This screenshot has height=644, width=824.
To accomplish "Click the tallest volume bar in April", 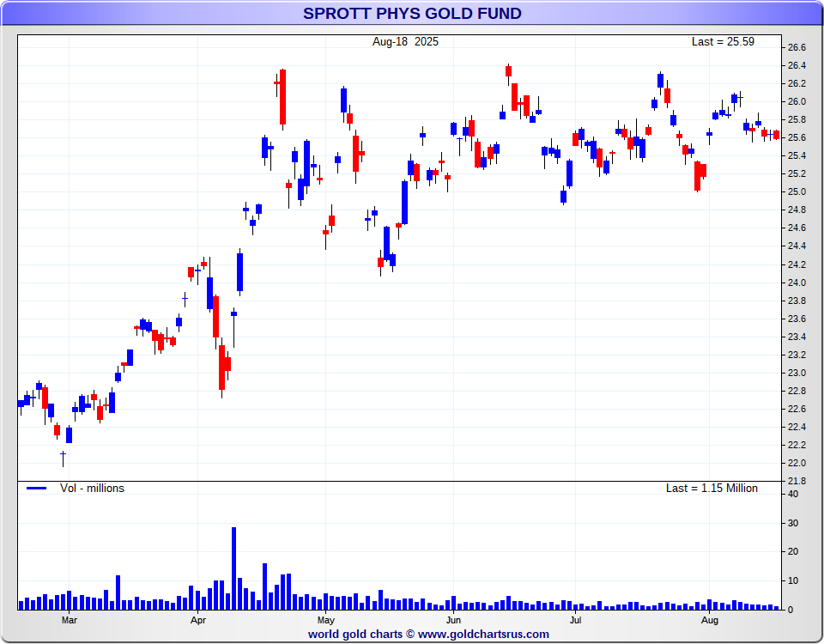I will [x=233, y=568].
